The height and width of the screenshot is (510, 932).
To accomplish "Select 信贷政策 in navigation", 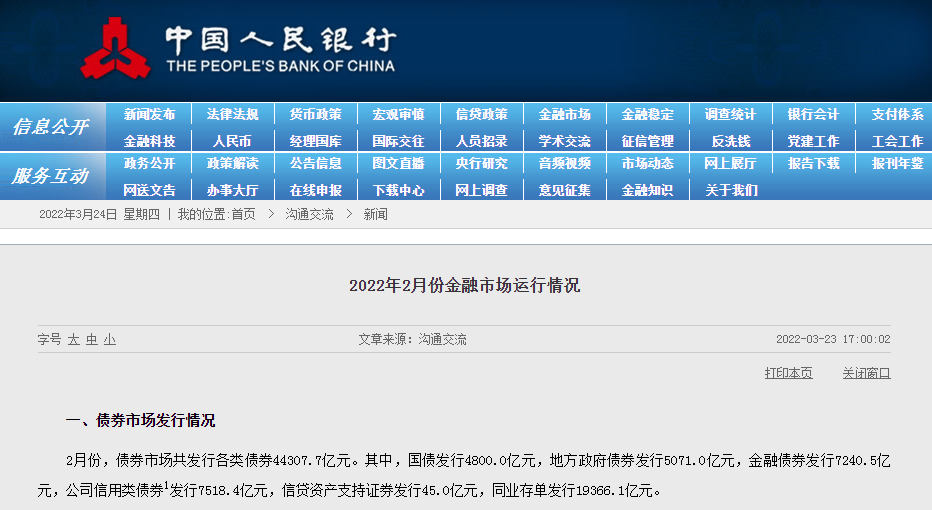I will tap(481, 114).
